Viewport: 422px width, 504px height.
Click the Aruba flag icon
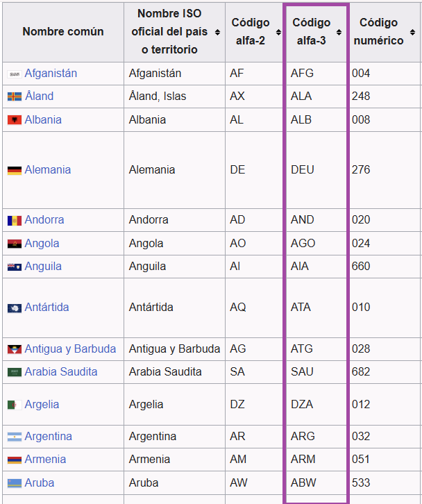click(x=14, y=483)
